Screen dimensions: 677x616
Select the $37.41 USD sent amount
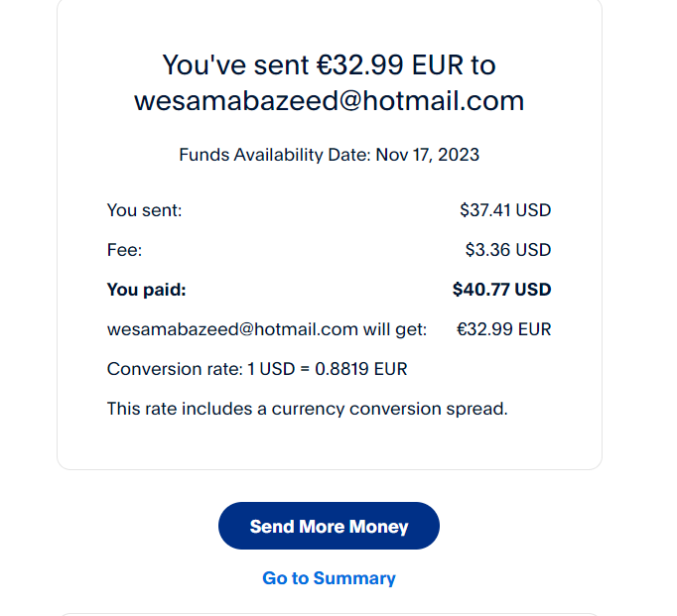coord(505,210)
